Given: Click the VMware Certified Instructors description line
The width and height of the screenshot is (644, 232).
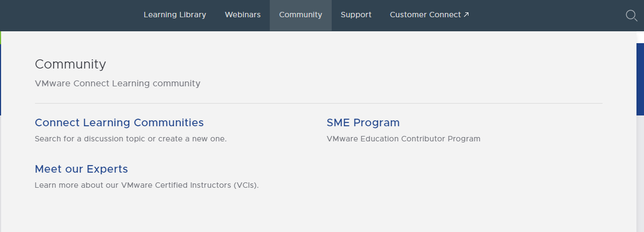Looking at the screenshot, I should coord(146,185).
